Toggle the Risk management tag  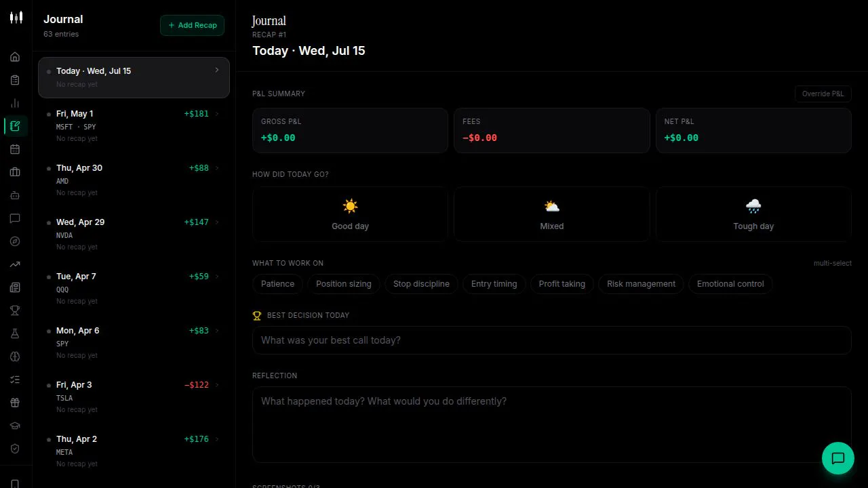point(641,284)
